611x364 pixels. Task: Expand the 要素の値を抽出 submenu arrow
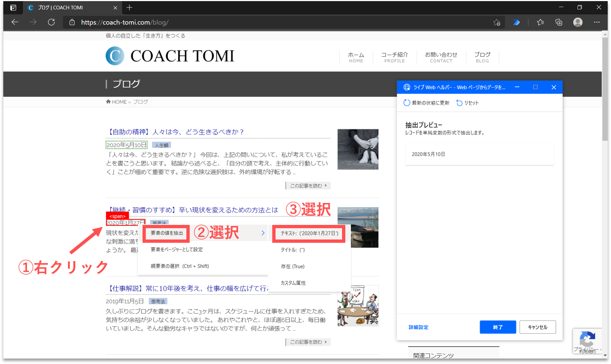[x=263, y=233]
